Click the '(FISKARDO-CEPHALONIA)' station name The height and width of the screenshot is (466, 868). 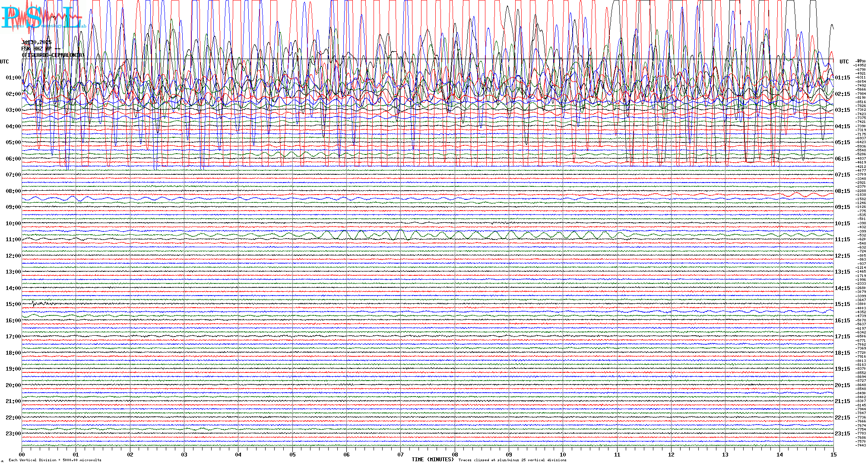pyautogui.click(x=53, y=55)
